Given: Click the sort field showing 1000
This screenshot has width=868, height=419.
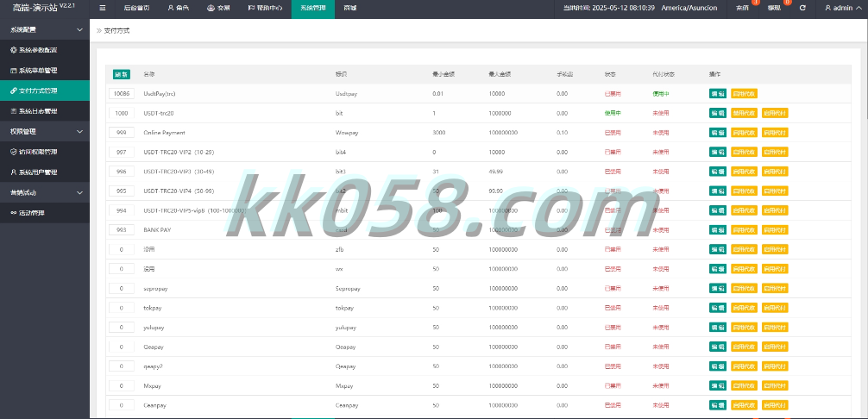Looking at the screenshot, I should point(122,113).
